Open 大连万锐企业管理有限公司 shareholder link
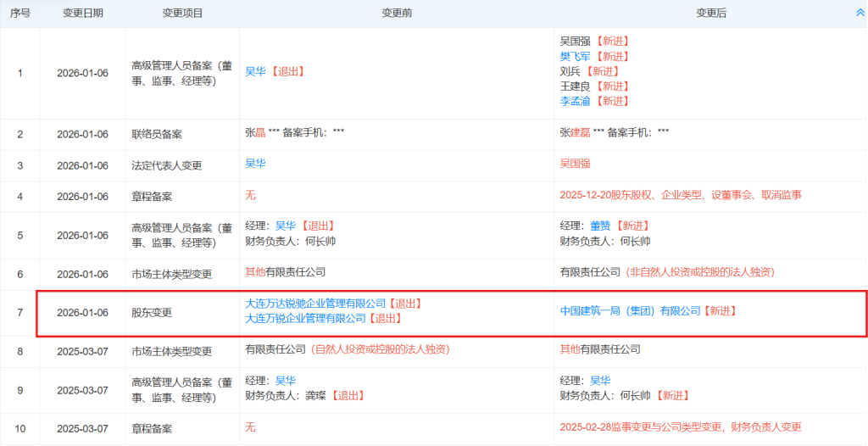Screen dimensions: 868x446 305,319
